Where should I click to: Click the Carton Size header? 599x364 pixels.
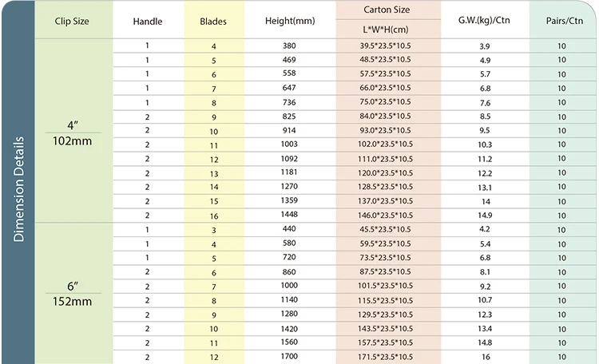tap(387, 10)
